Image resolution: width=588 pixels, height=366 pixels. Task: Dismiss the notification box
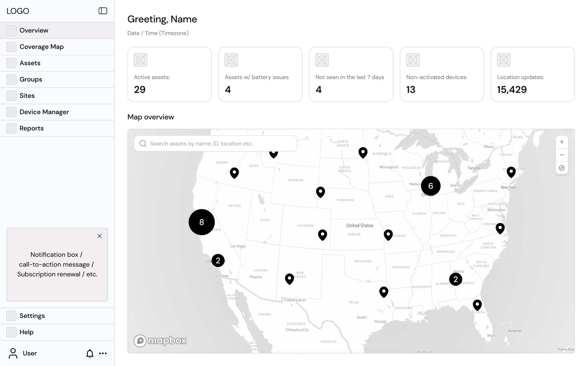[x=100, y=236]
